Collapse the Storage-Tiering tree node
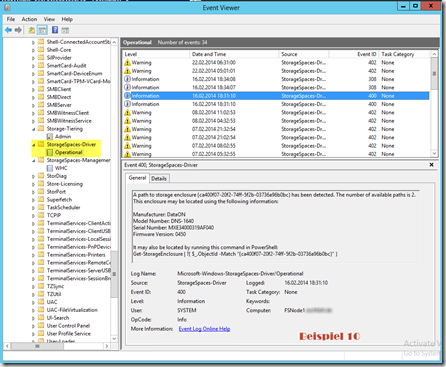 coord(34,129)
